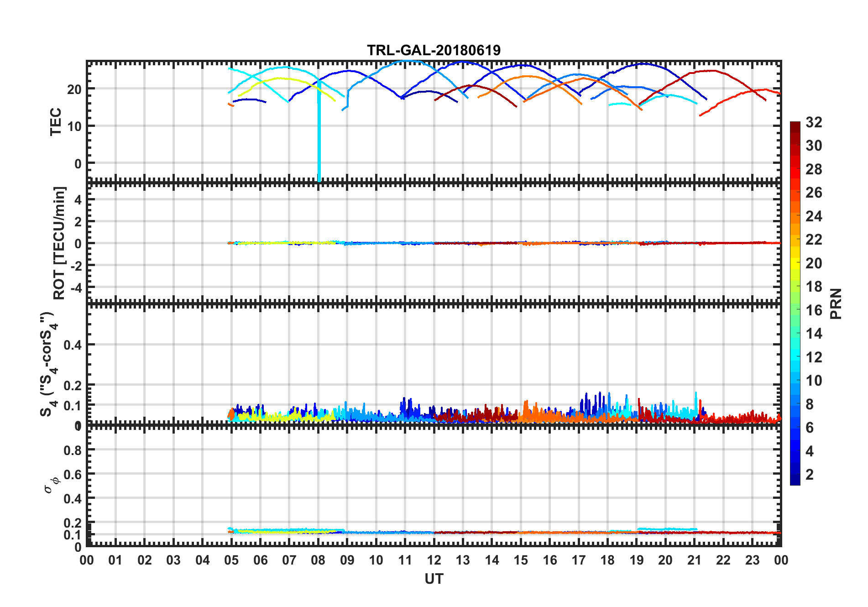Click the UT axis tick label 17
This screenshot has height=607, width=868.
[x=579, y=560]
